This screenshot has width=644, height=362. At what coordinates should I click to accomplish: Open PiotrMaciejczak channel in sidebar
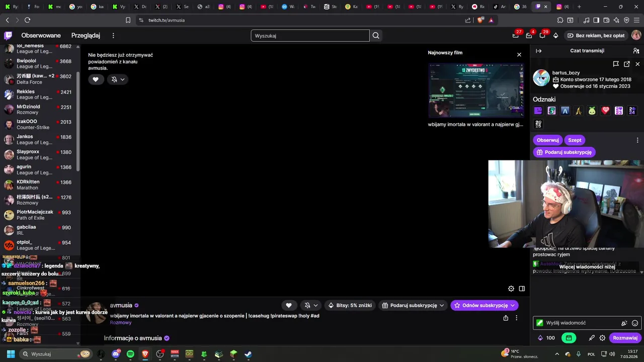pyautogui.click(x=39, y=215)
